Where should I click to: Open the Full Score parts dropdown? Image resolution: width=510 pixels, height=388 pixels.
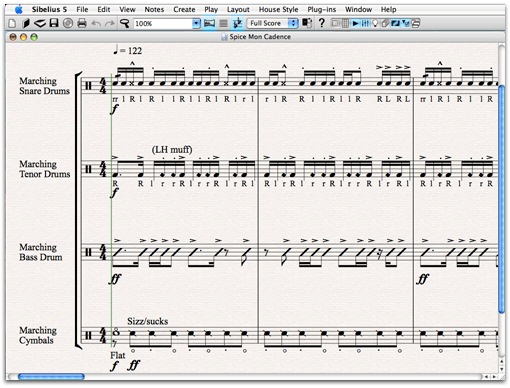272,23
